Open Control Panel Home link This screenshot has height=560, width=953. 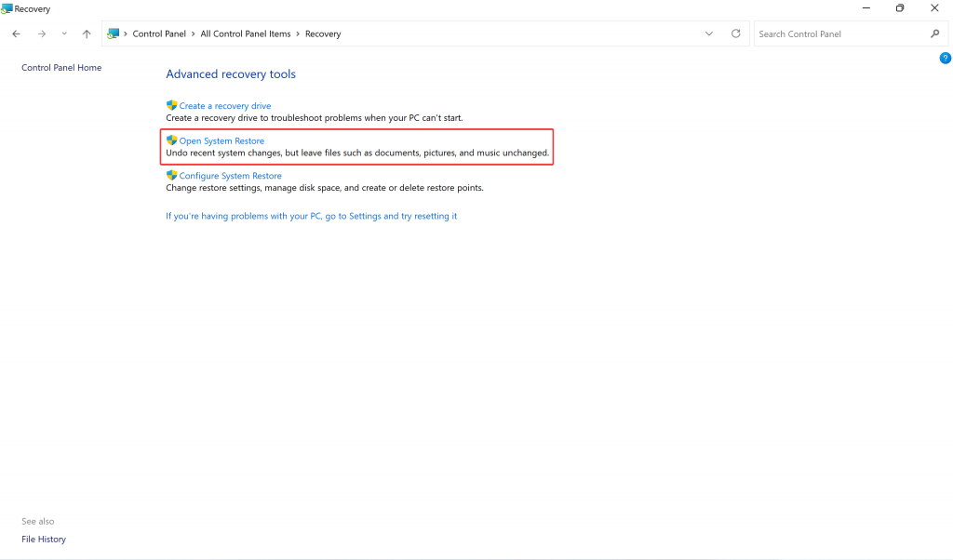click(61, 67)
